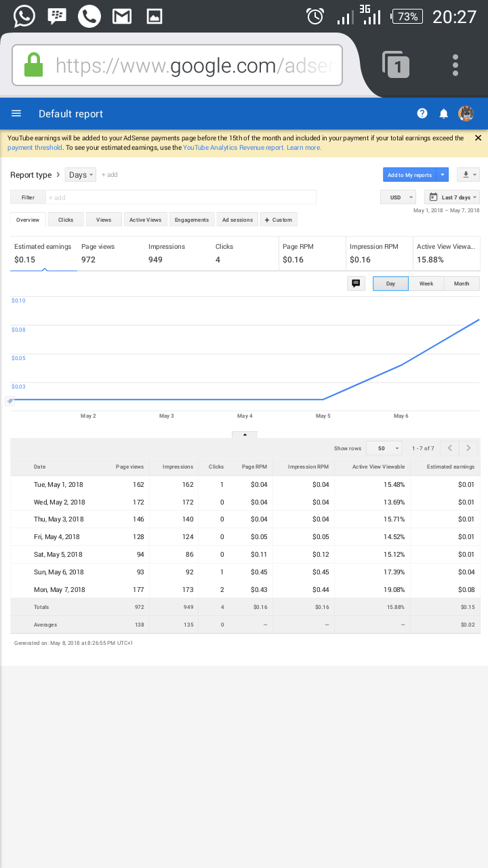Tap the secure padlock icon
This screenshot has height=868, width=488.
[33, 65]
